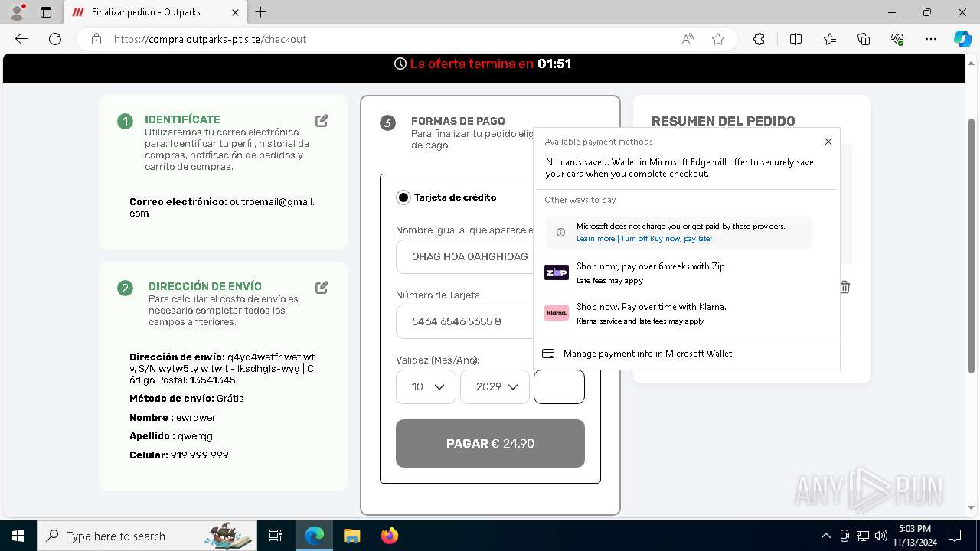This screenshot has width=980, height=551.
Task: Add this page to favorites star
Action: [718, 39]
